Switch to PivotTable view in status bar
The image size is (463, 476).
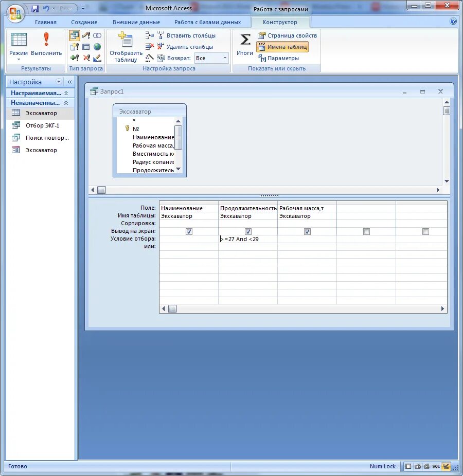pos(418,466)
